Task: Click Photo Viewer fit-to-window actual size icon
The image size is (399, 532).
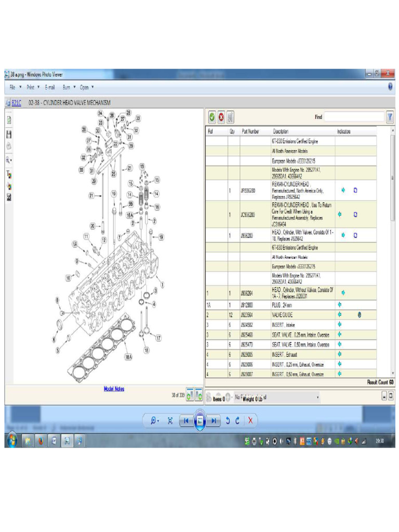Action: (170, 421)
